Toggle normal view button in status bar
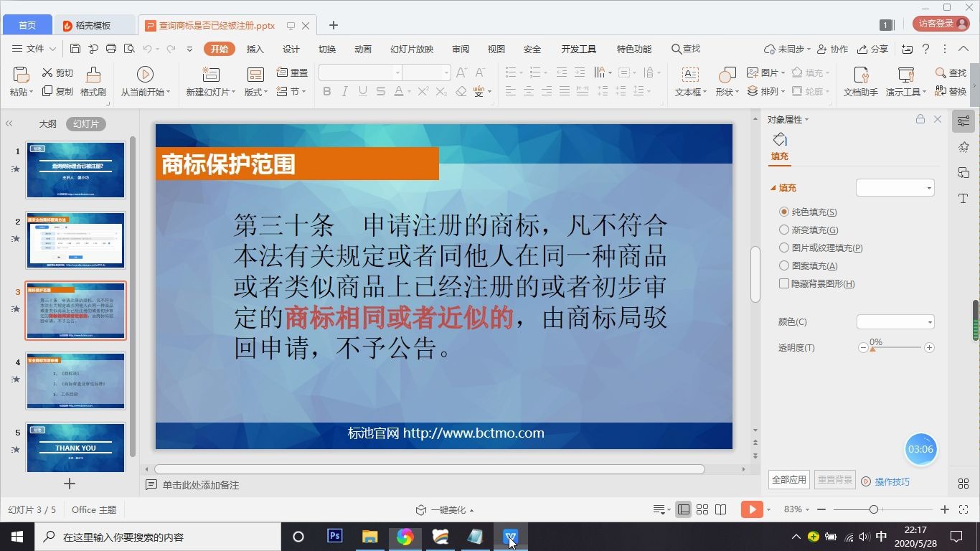Image resolution: width=980 pixels, height=551 pixels. (x=684, y=509)
